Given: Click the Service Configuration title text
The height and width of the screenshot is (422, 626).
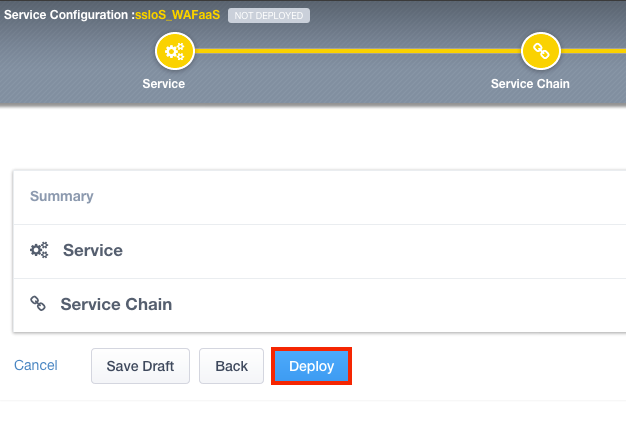Looking at the screenshot, I should tap(69, 16).
